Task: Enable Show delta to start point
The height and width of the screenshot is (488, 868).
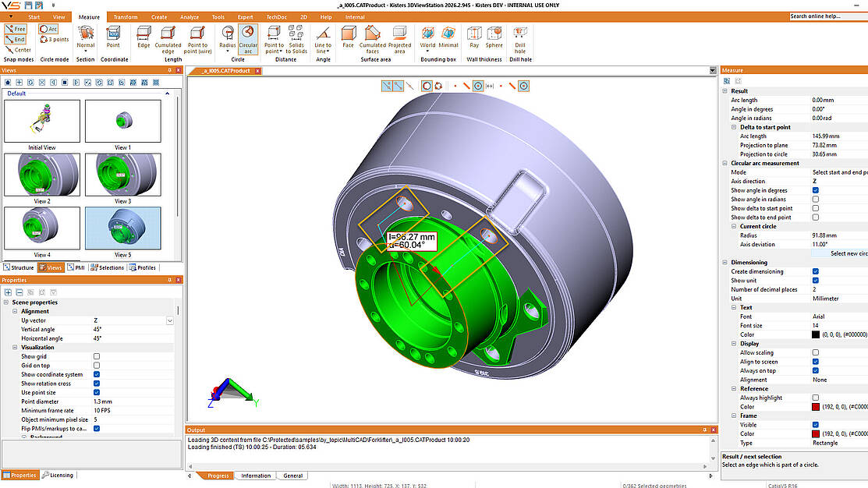Action: click(x=816, y=209)
